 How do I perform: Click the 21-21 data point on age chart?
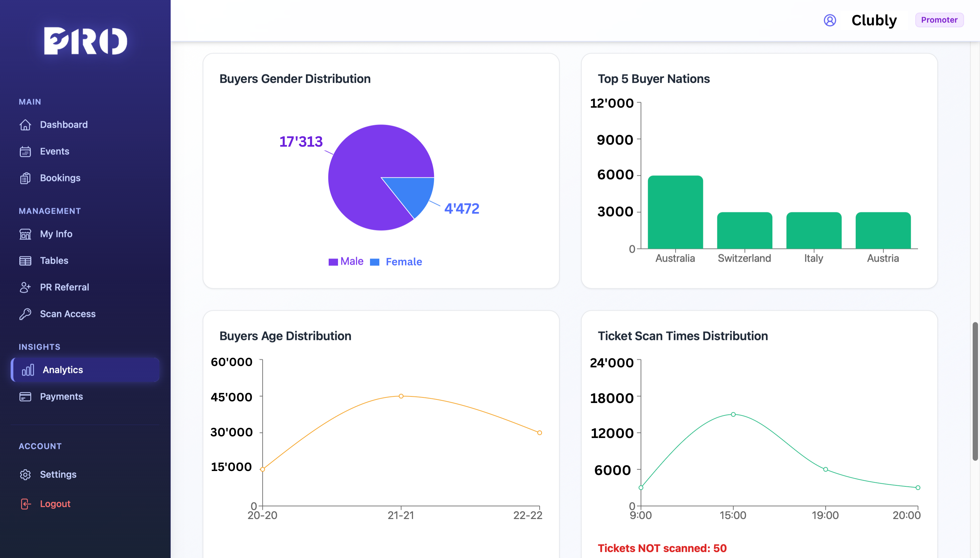coord(401,396)
